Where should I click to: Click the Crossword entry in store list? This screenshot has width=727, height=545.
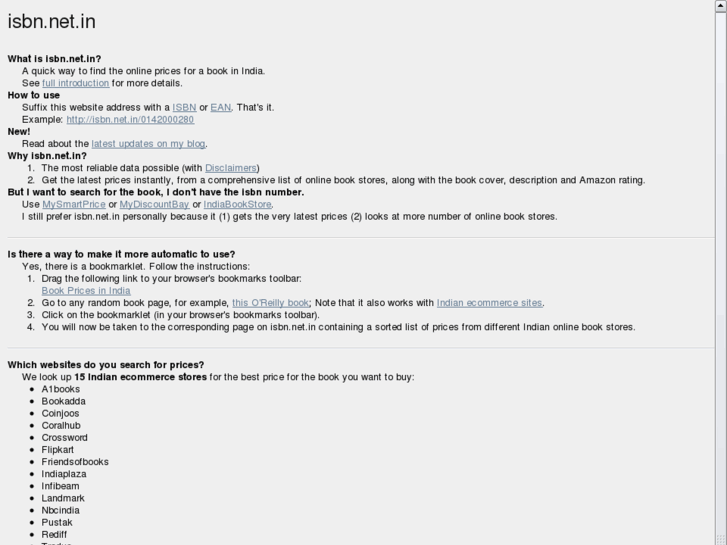coord(64,437)
